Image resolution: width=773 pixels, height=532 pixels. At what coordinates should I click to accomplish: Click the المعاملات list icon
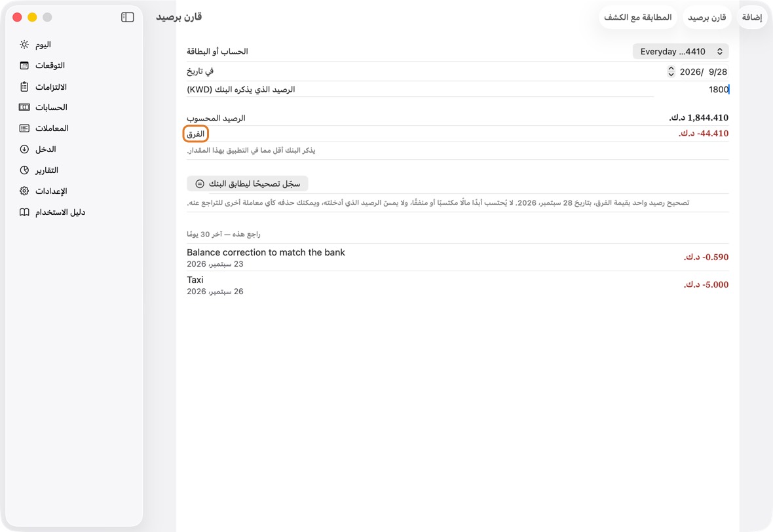(x=24, y=128)
